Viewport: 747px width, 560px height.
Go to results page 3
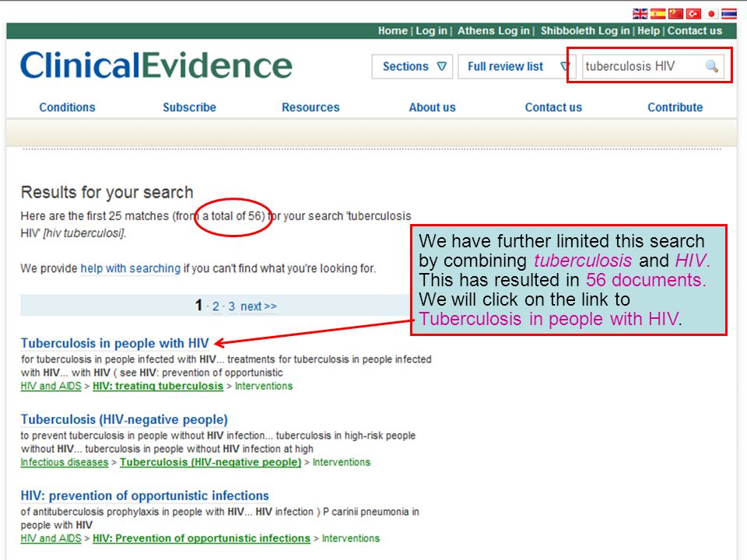pos(232,306)
